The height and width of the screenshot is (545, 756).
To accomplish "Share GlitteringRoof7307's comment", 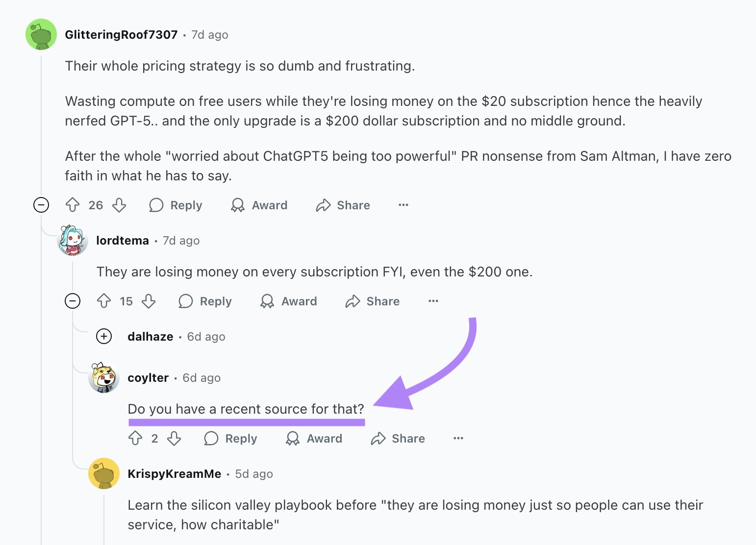I will point(343,205).
